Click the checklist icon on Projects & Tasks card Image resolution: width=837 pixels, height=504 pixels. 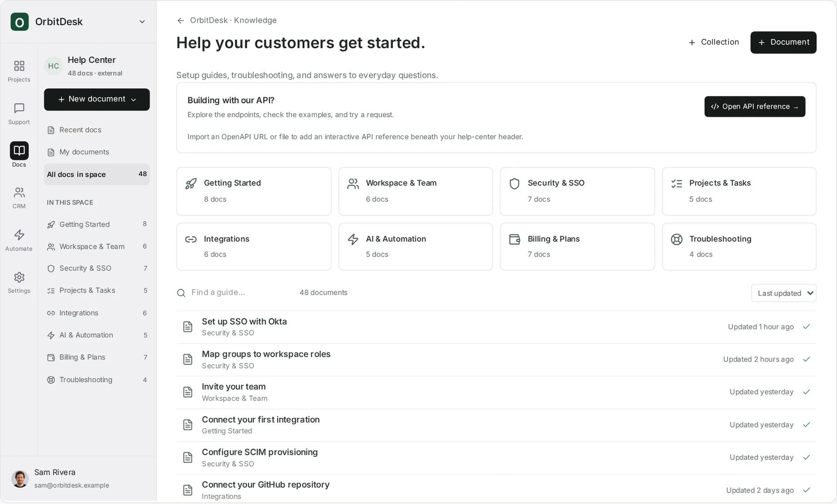677,183
